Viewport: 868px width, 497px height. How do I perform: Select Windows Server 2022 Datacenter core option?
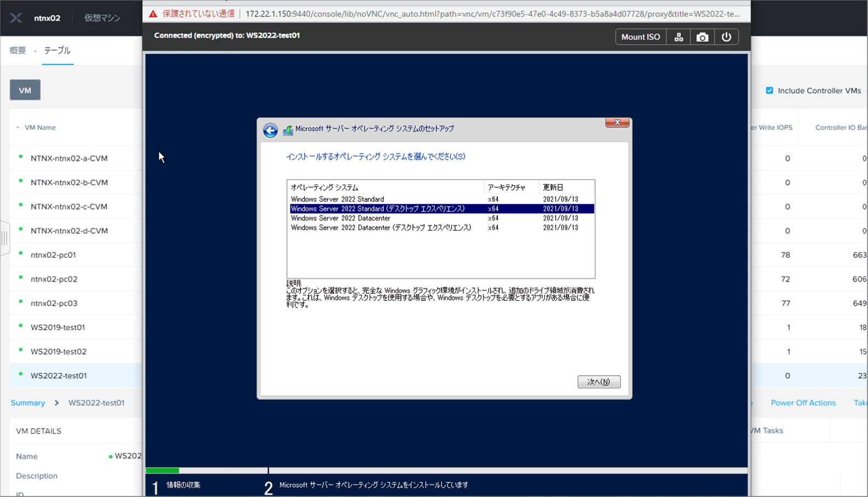click(x=441, y=218)
